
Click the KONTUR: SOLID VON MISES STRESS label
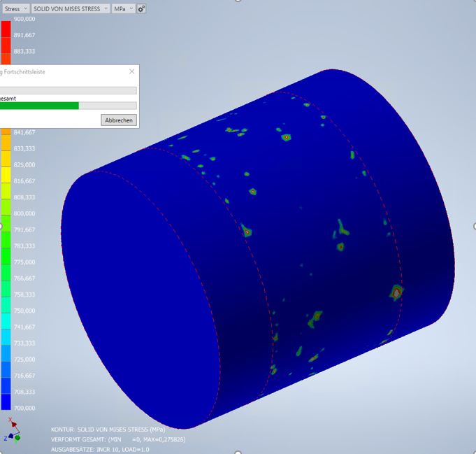108,430
